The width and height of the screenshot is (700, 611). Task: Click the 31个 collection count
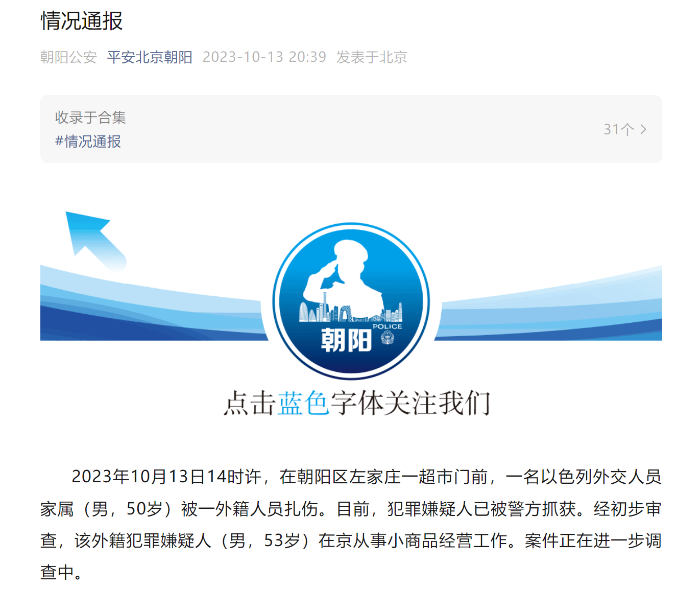click(x=618, y=129)
